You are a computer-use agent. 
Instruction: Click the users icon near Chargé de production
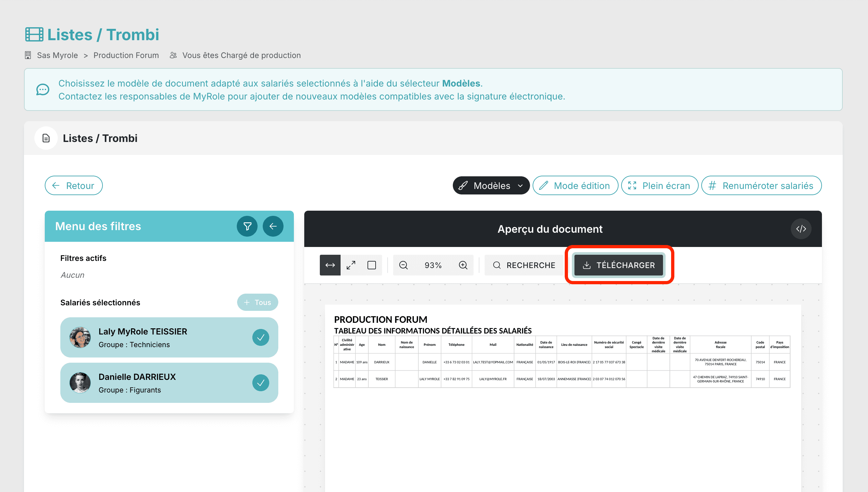(x=173, y=55)
